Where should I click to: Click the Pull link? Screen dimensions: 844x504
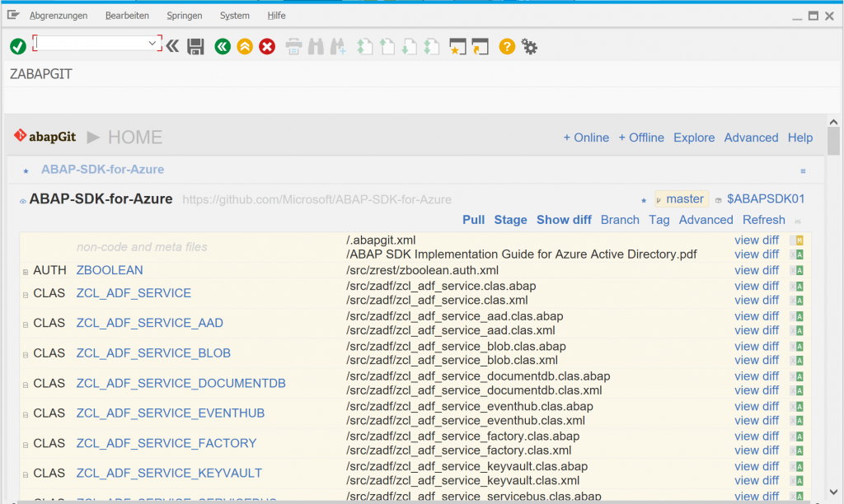click(473, 220)
